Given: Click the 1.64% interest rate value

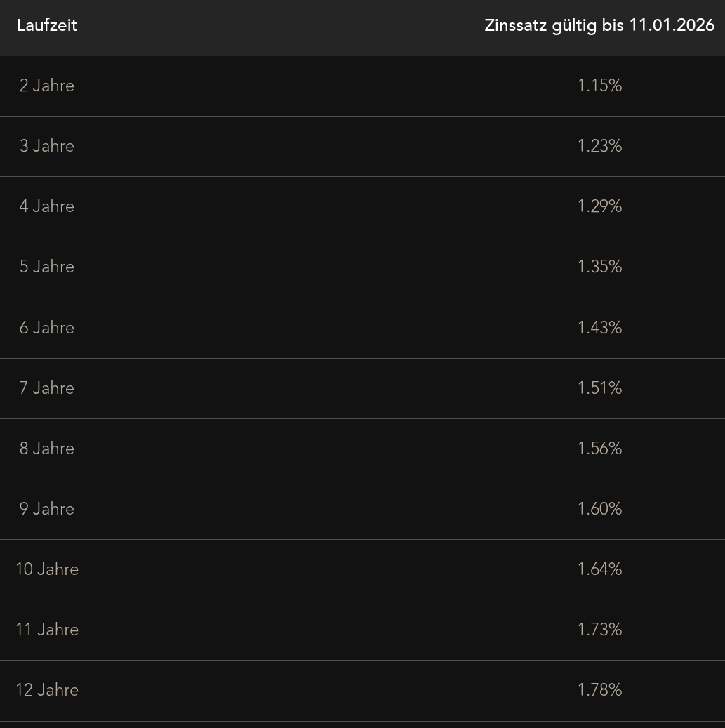Looking at the screenshot, I should tap(599, 569).
